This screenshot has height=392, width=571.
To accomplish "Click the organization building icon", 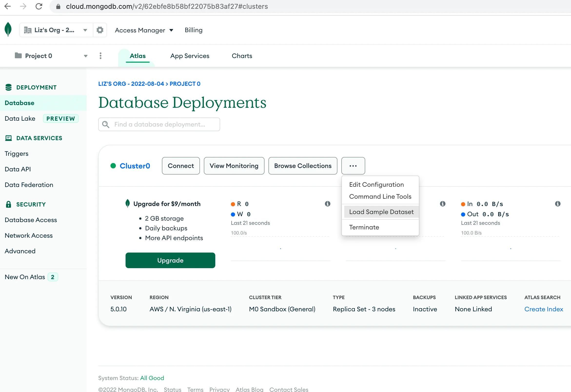I will [28, 30].
